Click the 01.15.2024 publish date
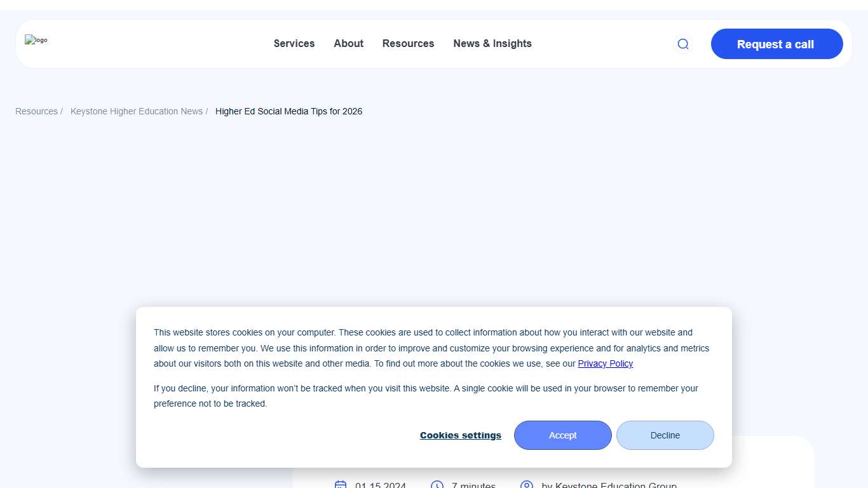This screenshot has width=868, height=488. tap(381, 485)
